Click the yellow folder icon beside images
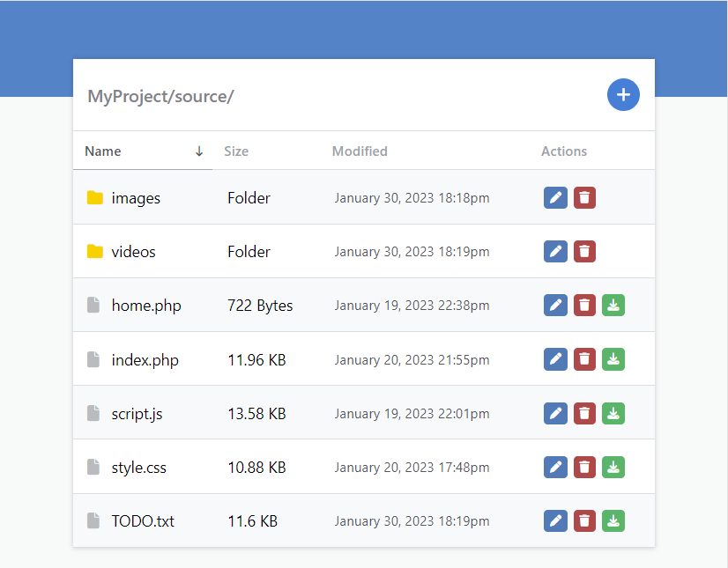Screen dimensions: 728x568 coord(95,197)
